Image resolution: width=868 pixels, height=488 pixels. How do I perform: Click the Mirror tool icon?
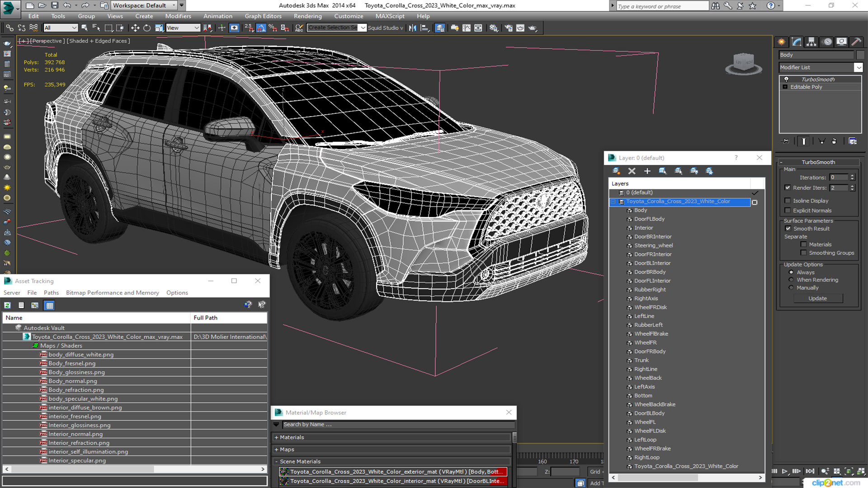tap(412, 28)
